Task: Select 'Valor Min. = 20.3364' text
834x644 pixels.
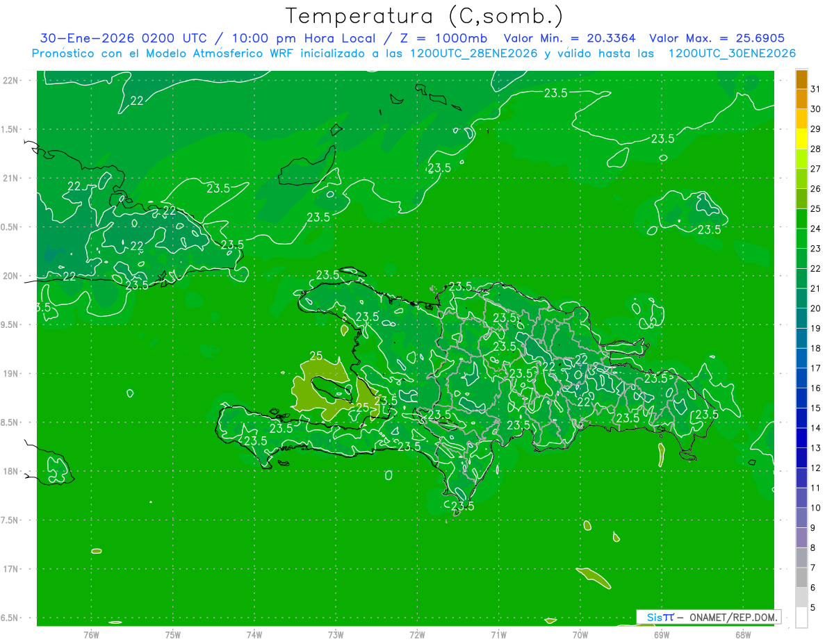Action: coord(569,38)
